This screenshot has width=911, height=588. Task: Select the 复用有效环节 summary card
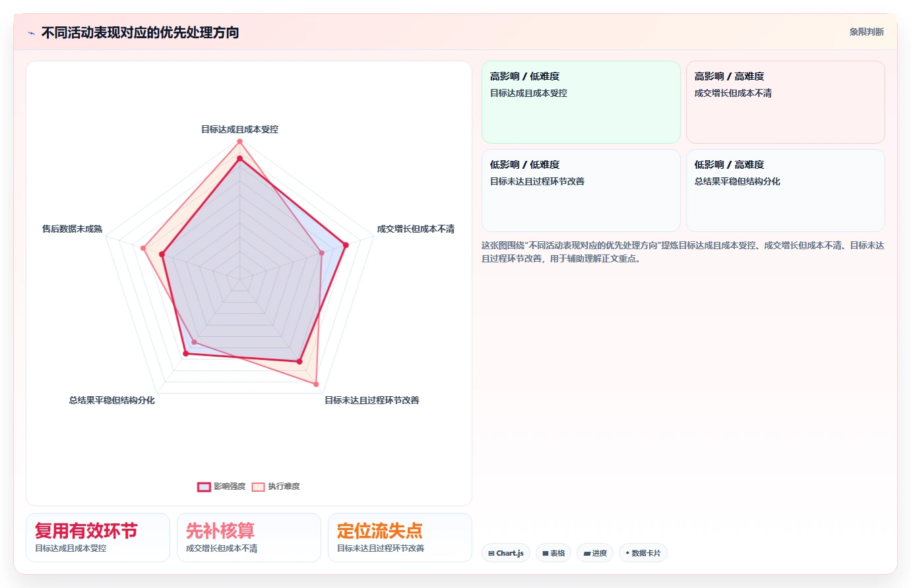98,538
